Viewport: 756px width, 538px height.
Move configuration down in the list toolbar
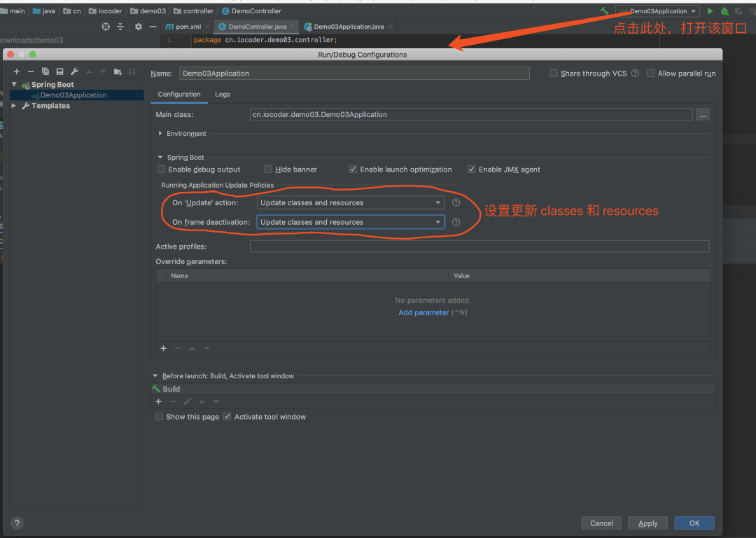103,71
